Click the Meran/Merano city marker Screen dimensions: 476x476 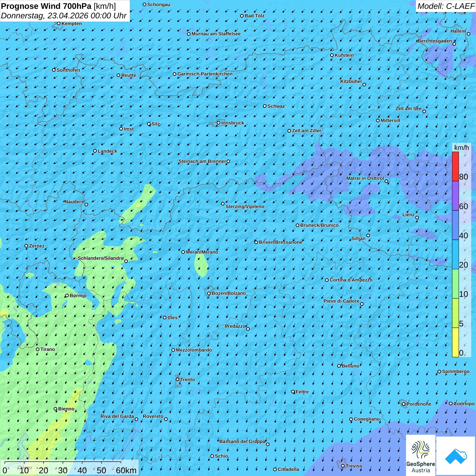[x=183, y=252]
